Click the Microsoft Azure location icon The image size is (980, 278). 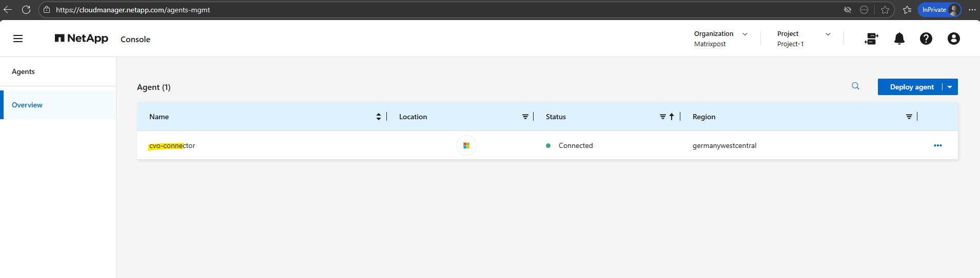(x=466, y=145)
